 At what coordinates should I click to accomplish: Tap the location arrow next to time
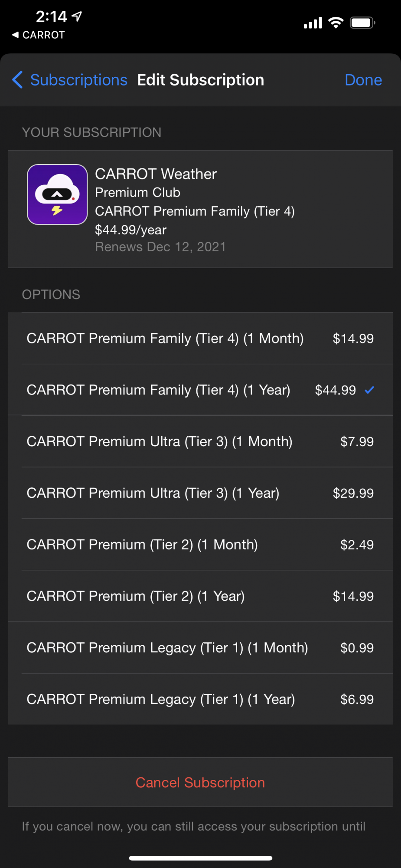(x=77, y=16)
